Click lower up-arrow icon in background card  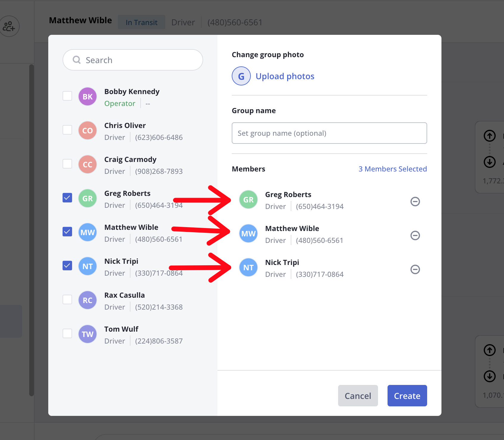point(489,350)
